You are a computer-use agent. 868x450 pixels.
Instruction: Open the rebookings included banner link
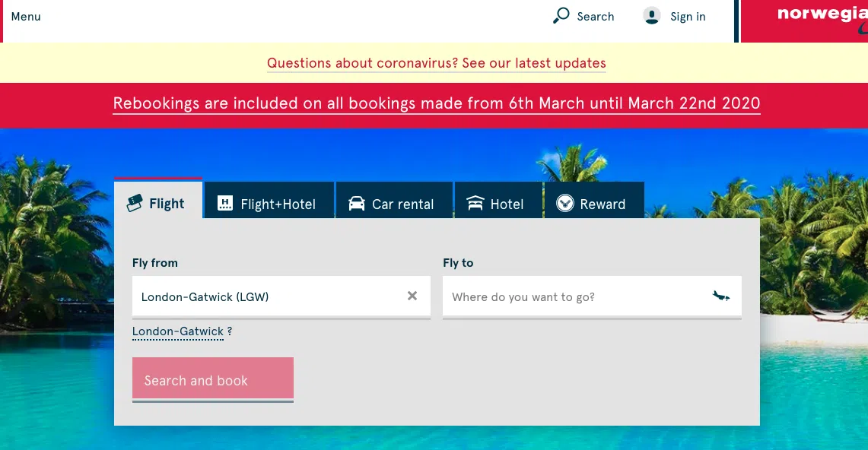coord(437,103)
